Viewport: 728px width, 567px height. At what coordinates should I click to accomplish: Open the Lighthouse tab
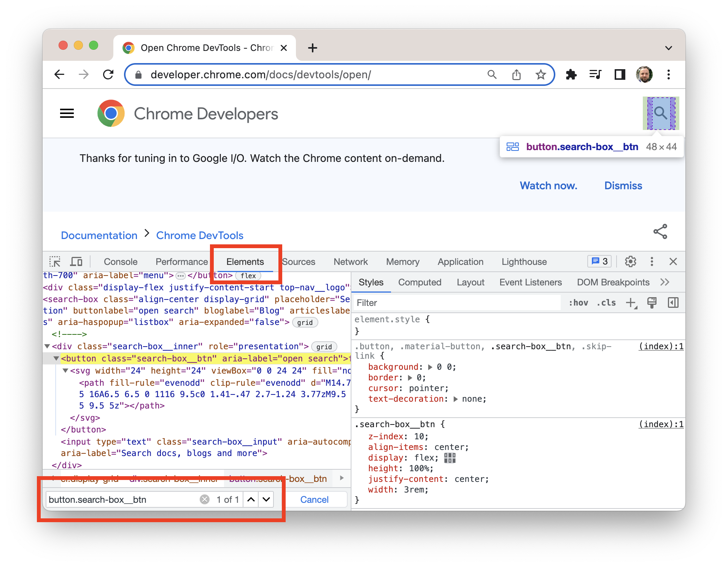(524, 261)
